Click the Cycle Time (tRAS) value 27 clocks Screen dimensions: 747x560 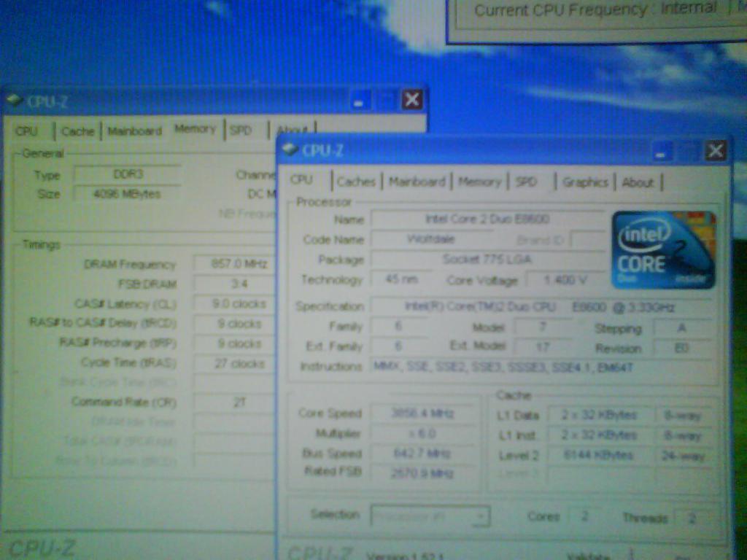[x=236, y=363]
